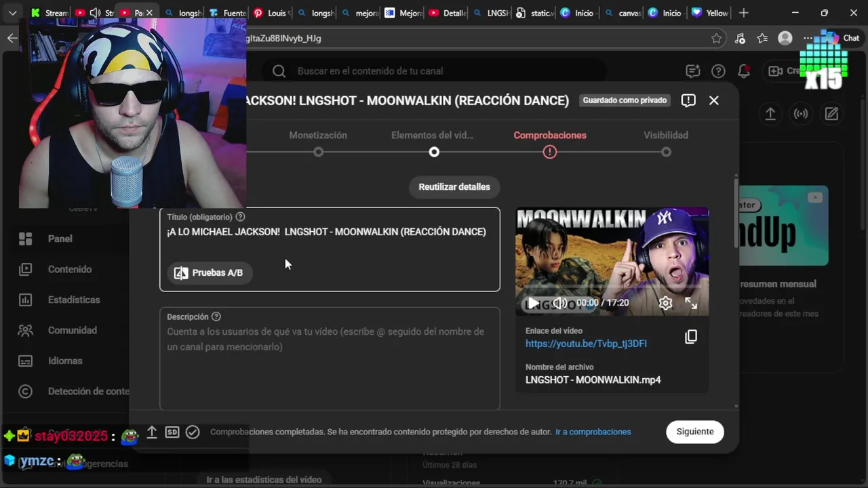Click the Guardado como privado badge
Image resolution: width=868 pixels, height=488 pixels.
pyautogui.click(x=625, y=100)
